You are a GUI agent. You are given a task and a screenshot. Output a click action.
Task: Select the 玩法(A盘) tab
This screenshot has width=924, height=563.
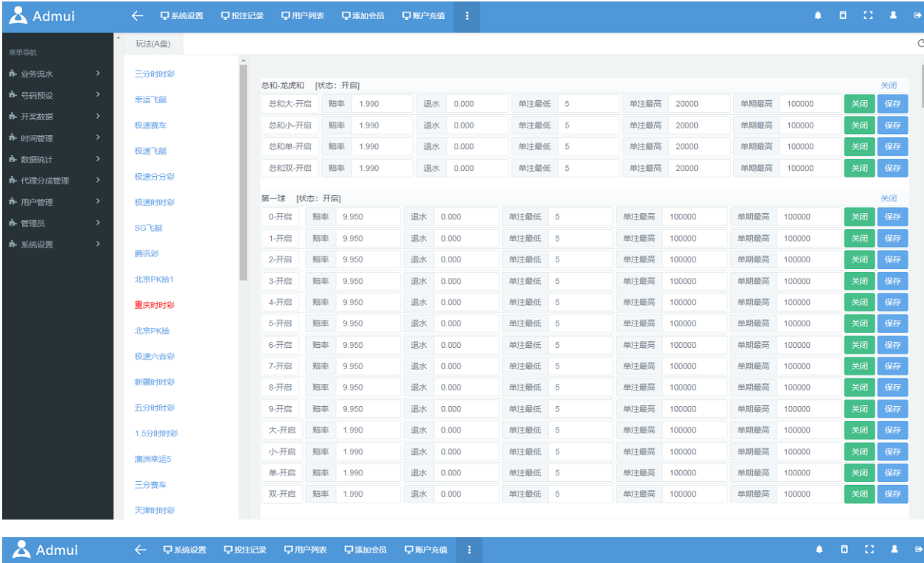tap(153, 44)
